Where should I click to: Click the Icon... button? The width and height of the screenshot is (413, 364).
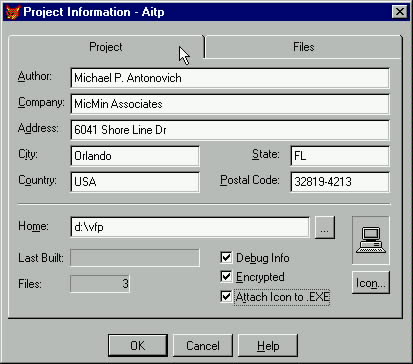tap(371, 283)
